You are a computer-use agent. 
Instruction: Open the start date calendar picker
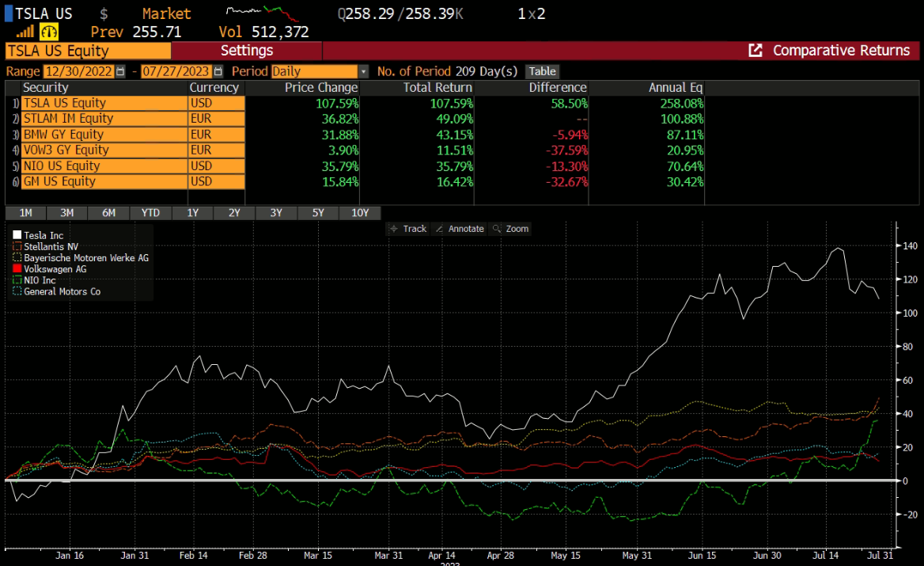pyautogui.click(x=120, y=71)
